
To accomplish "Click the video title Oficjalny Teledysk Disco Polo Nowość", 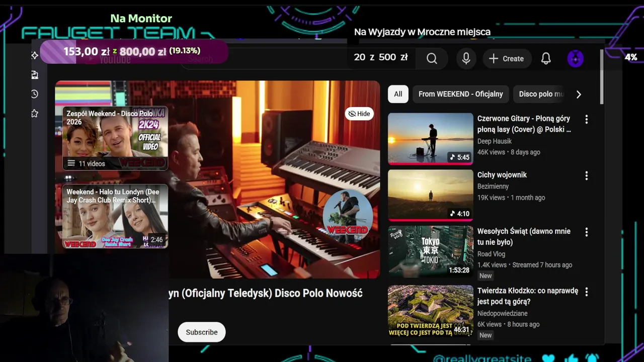I will coord(266,293).
